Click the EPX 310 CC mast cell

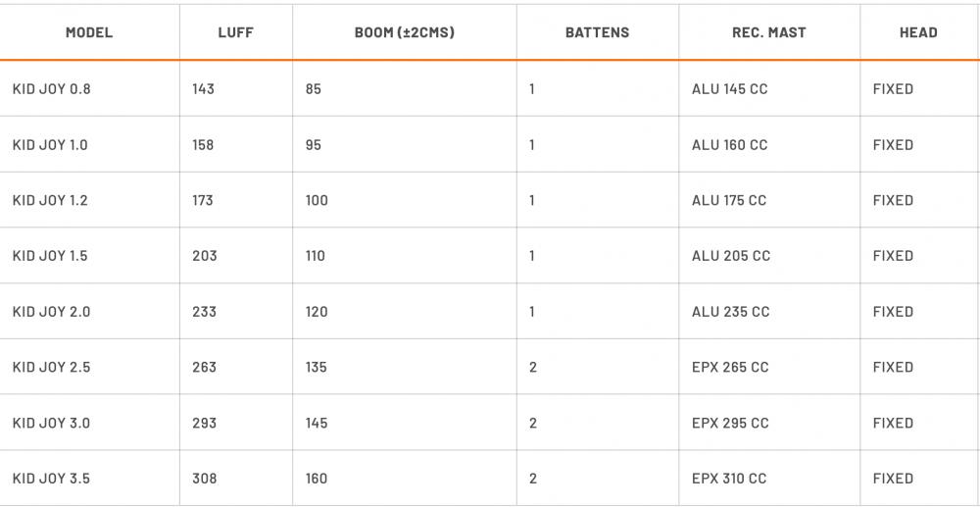click(729, 479)
